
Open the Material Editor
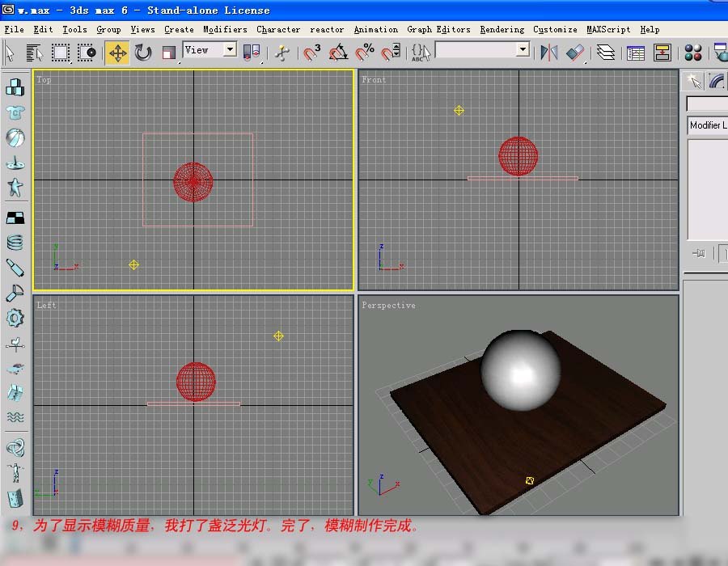(693, 53)
